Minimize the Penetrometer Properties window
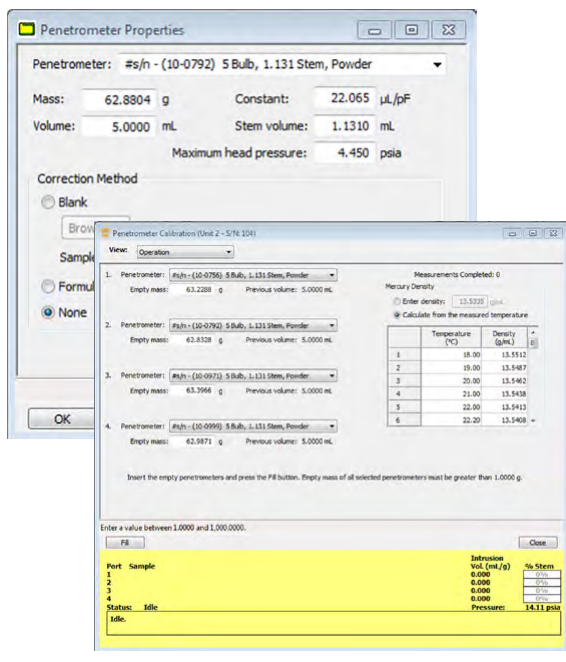Image resolution: width=566 pixels, height=662 pixels. pyautogui.click(x=374, y=30)
